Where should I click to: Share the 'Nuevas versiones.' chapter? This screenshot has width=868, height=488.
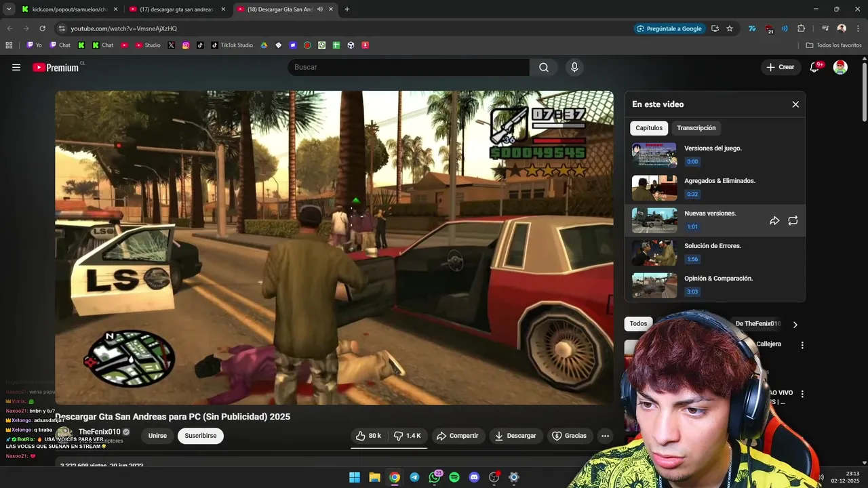[774, 221]
